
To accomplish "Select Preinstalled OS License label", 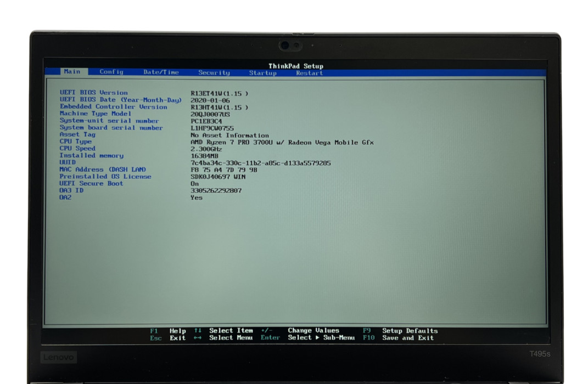I will tap(105, 176).
